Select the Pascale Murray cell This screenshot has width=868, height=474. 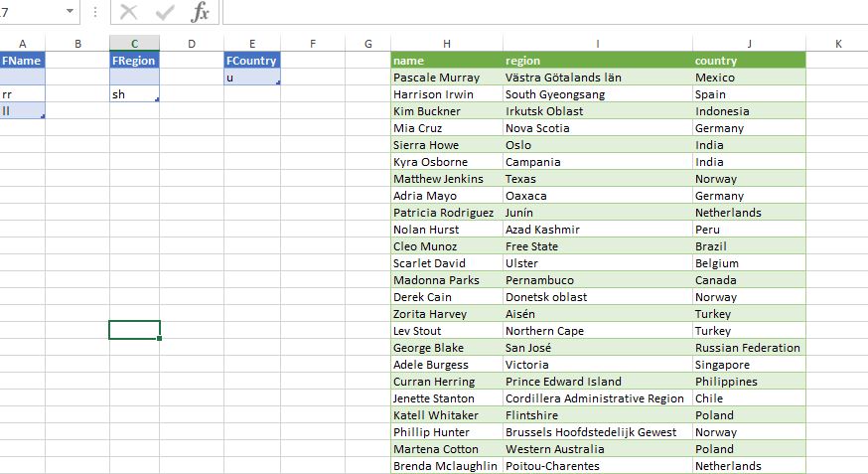click(x=447, y=78)
